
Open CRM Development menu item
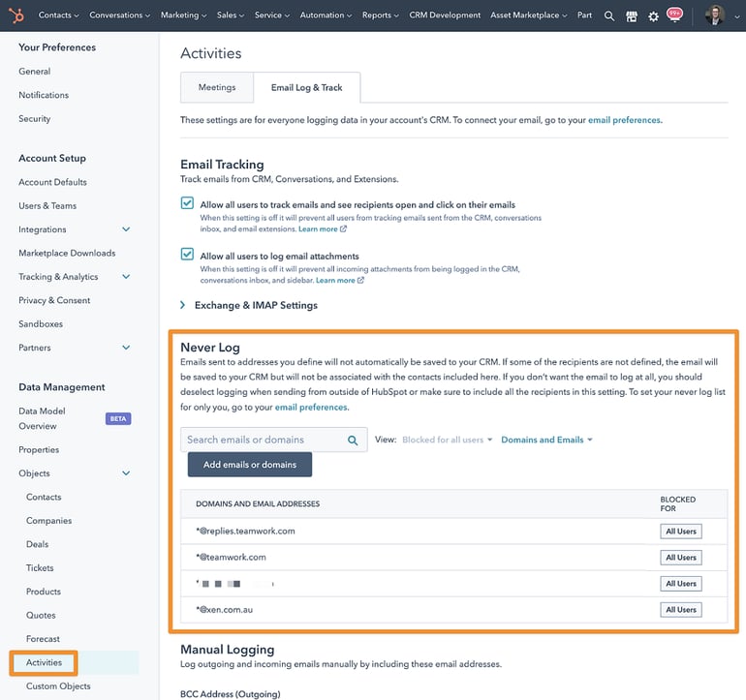[445, 15]
